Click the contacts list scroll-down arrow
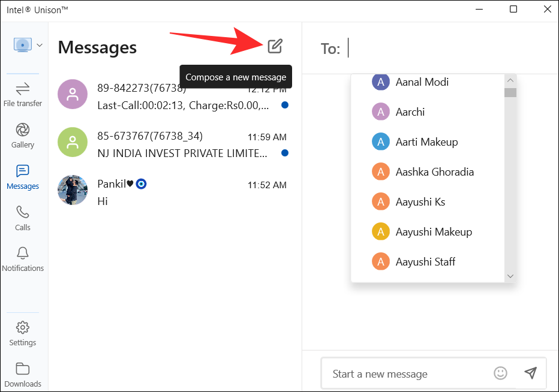 click(510, 276)
